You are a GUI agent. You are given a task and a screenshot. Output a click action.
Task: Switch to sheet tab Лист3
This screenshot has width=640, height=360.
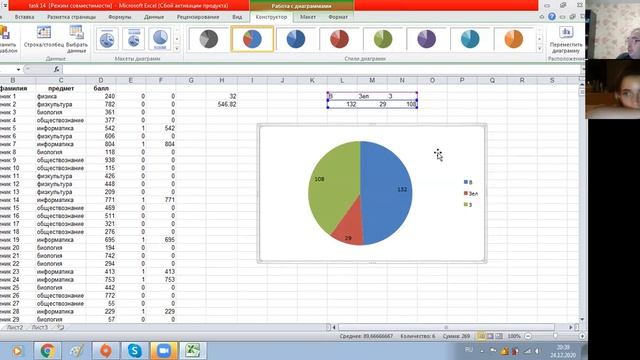(39, 327)
